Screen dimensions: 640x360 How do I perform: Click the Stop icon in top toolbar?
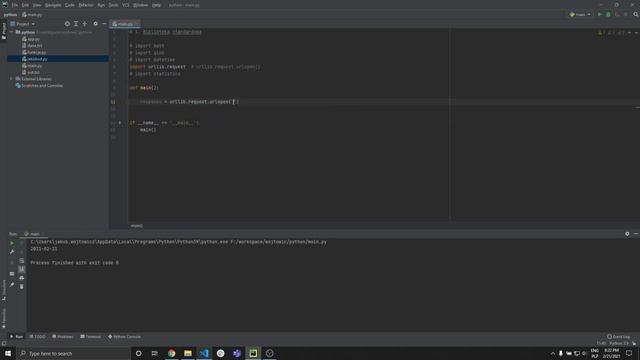[626, 14]
